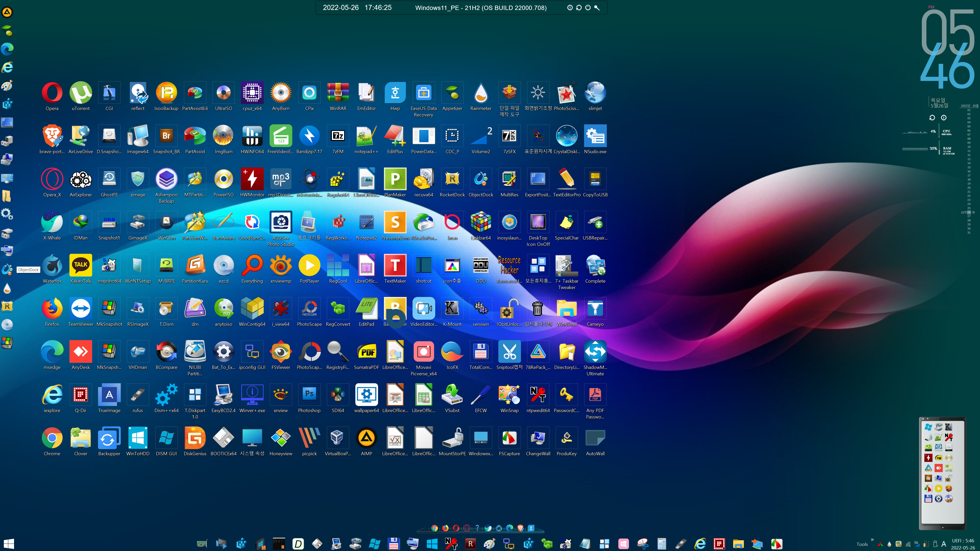
Task: Open Internet Explorer in the left dock
Action: (x=7, y=67)
